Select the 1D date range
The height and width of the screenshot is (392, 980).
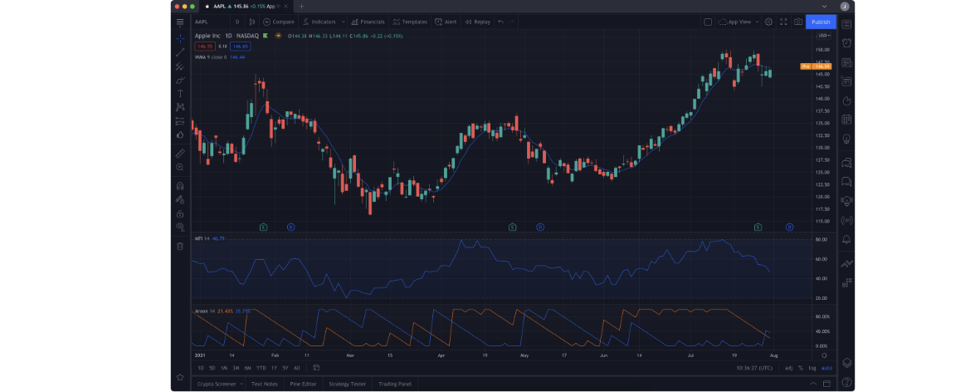tap(201, 368)
